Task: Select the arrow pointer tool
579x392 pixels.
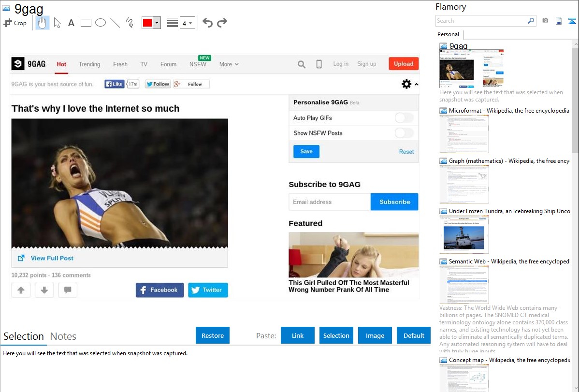Action: (57, 23)
